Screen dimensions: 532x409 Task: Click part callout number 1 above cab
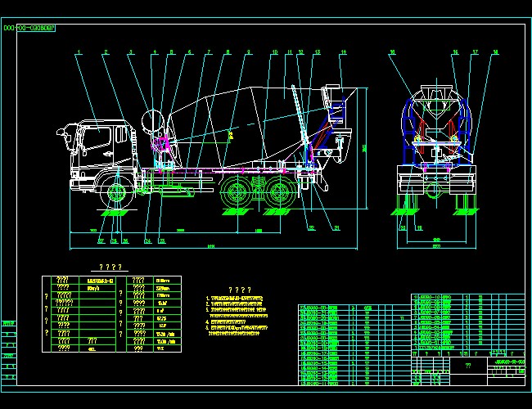[x=79, y=52]
